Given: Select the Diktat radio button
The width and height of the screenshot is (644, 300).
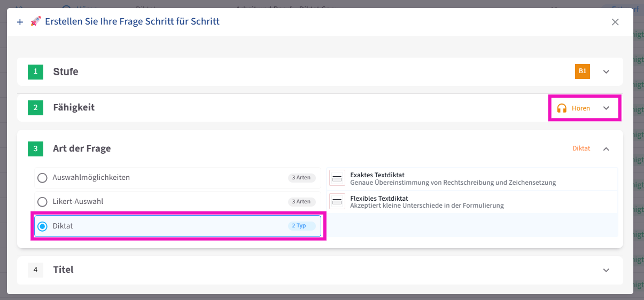Looking at the screenshot, I should (42, 226).
